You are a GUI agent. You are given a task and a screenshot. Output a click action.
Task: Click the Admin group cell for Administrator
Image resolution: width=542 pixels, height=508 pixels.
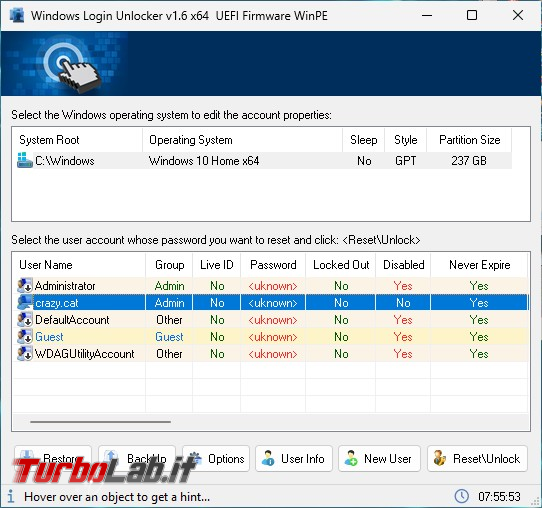click(x=169, y=286)
